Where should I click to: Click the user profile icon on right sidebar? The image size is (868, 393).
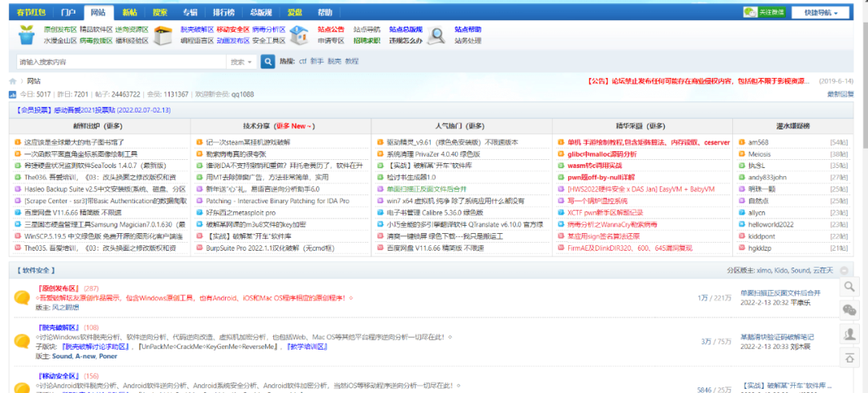click(x=850, y=334)
